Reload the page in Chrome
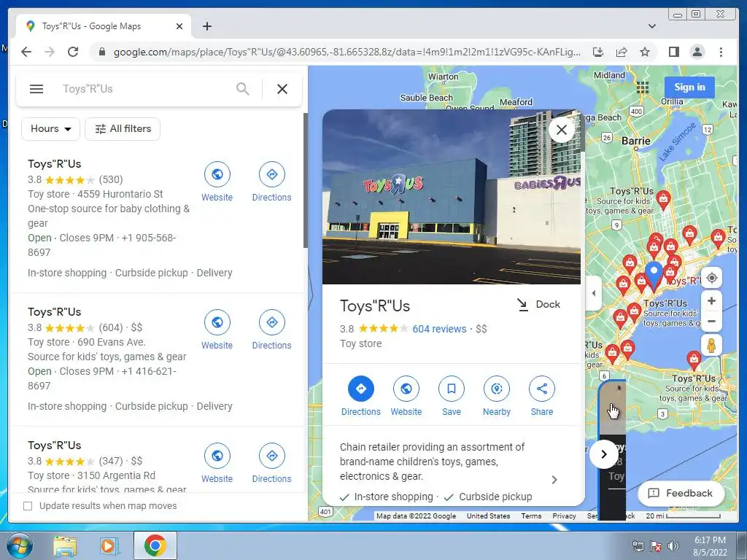This screenshot has width=747, height=560. [x=73, y=52]
